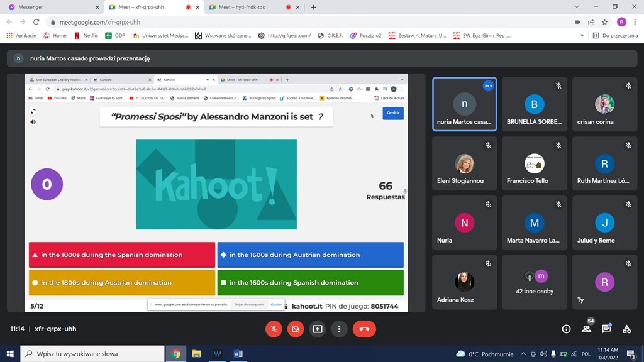Open POL input language switcher

586,354
